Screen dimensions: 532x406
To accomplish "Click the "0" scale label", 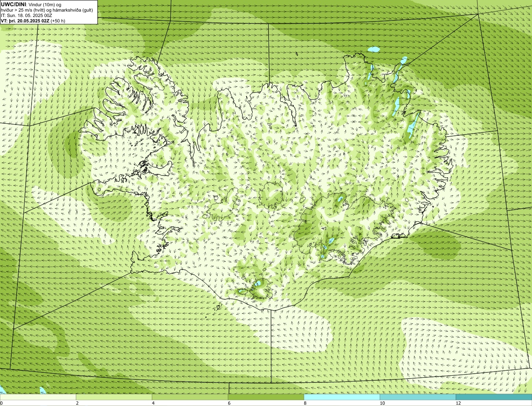I will pos(1,404).
